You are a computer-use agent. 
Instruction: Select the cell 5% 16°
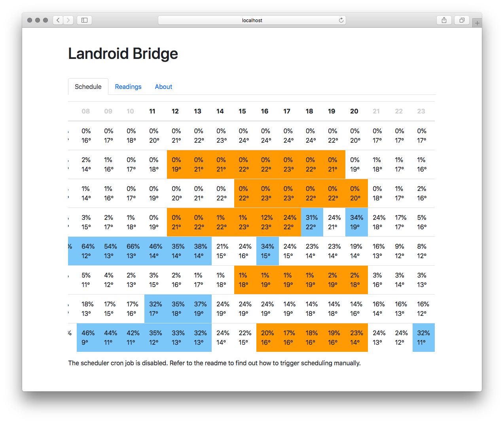click(424, 222)
